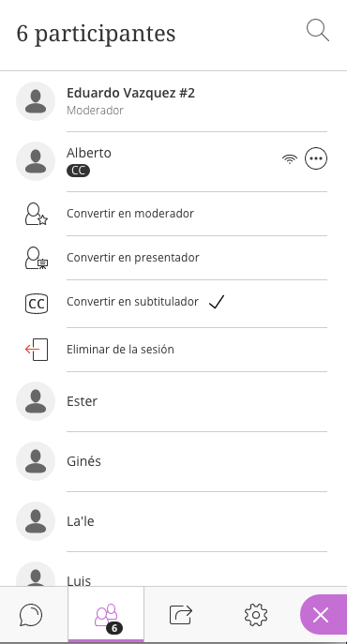This screenshot has height=644, width=347.
Task: Open Alberto's attendee controls ellipsis button
Action: click(316, 158)
